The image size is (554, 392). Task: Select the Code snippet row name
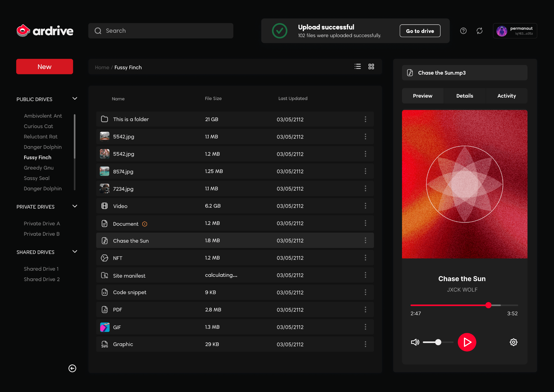point(130,292)
